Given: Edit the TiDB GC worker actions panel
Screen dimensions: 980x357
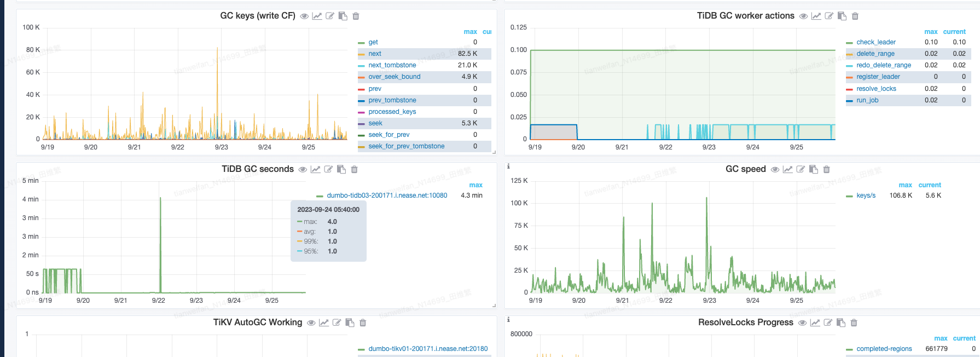Looking at the screenshot, I should [829, 16].
